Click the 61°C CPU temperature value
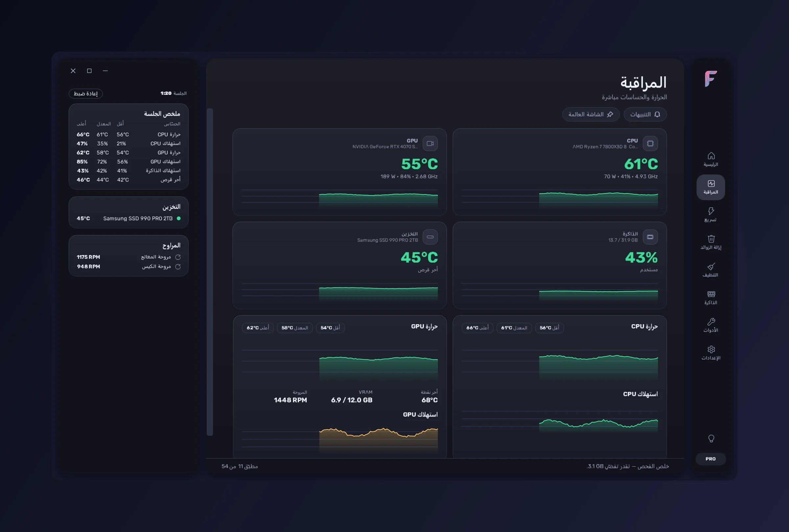 (x=641, y=164)
